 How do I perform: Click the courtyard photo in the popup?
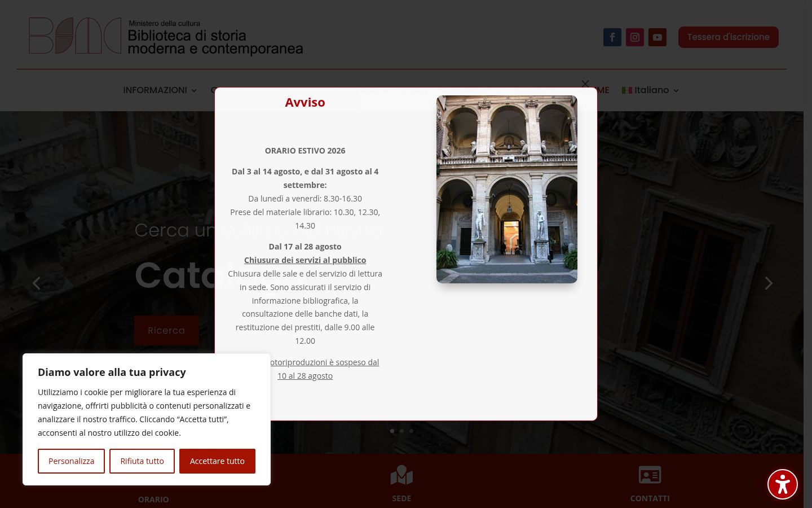pos(507,189)
